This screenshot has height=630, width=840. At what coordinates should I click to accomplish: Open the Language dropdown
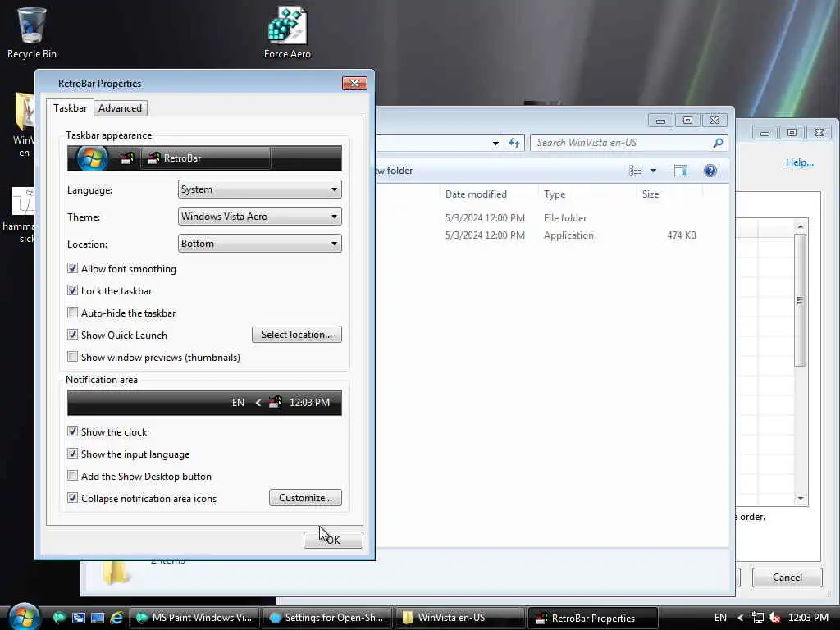(260, 189)
